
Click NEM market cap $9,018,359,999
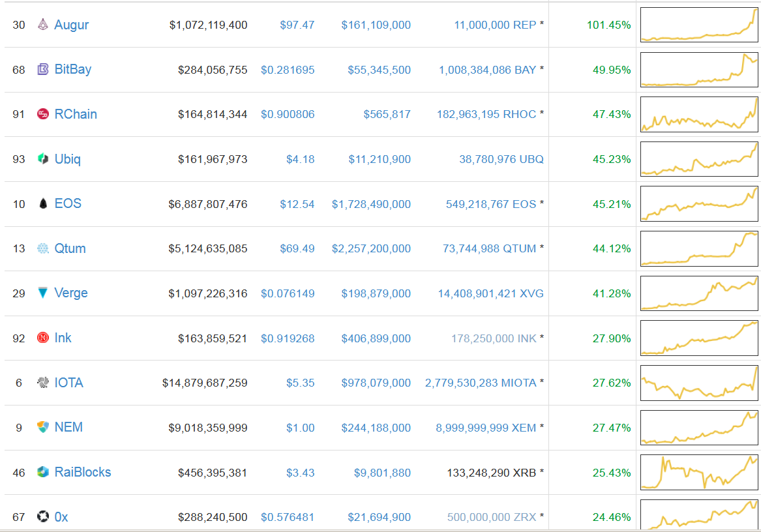point(208,428)
